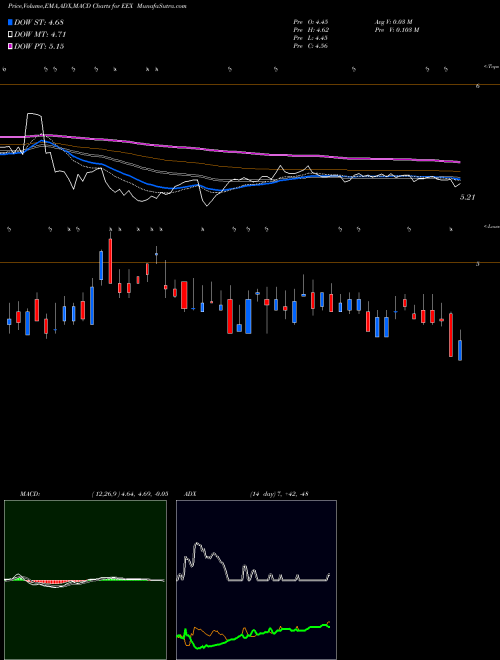Click the '<Lows' marker label
This screenshot has height=660, width=500.
coord(492,226)
